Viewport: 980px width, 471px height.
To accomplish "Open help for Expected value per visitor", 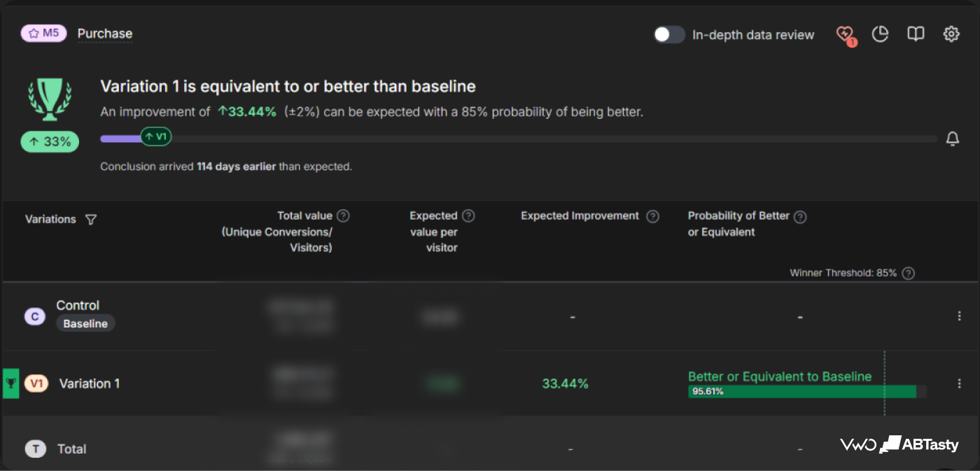I will click(468, 216).
